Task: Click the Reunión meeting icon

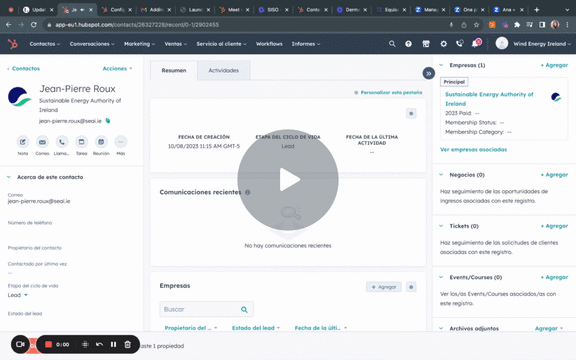Action: pos(101,142)
